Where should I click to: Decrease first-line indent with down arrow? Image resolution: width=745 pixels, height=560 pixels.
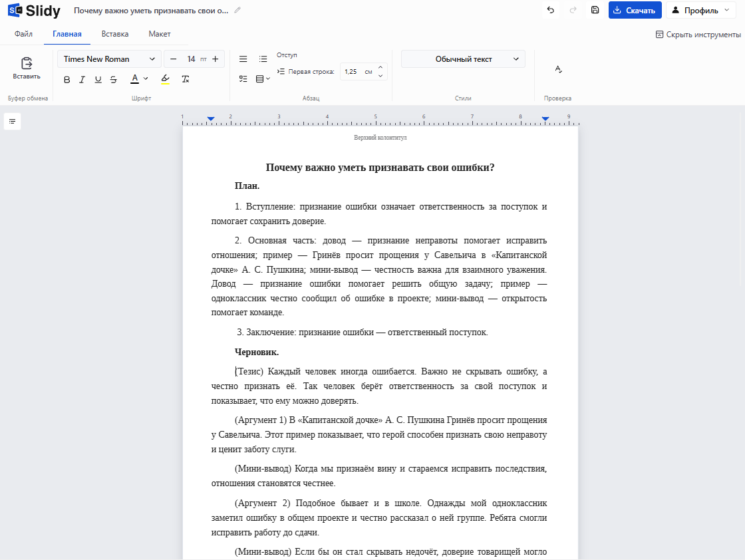point(380,76)
